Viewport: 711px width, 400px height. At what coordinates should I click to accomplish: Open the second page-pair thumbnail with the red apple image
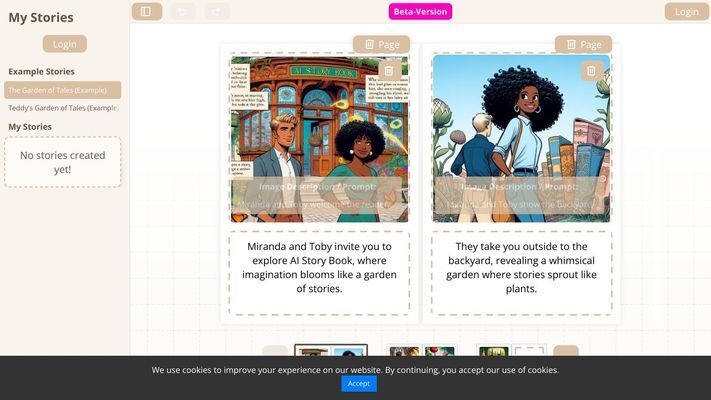coord(422,351)
